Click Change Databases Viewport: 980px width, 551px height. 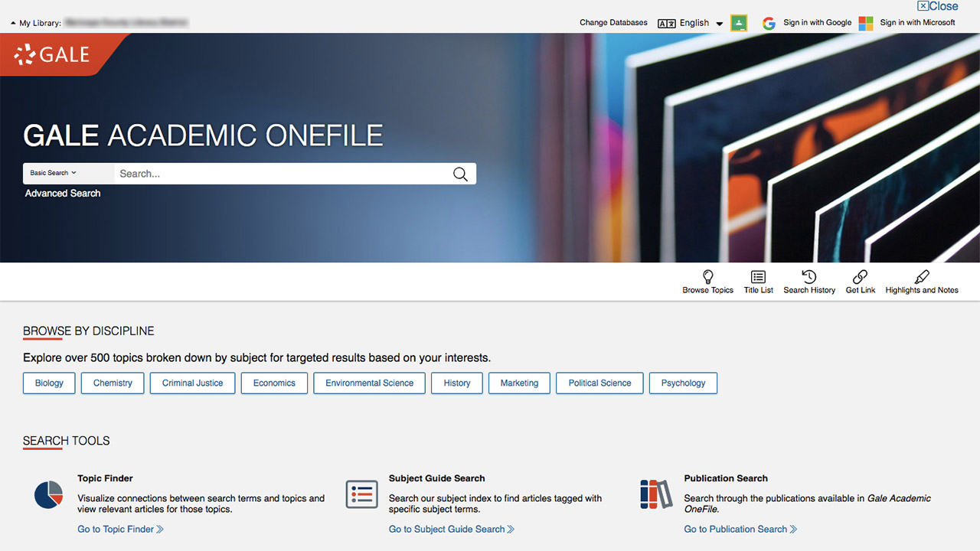pos(613,23)
